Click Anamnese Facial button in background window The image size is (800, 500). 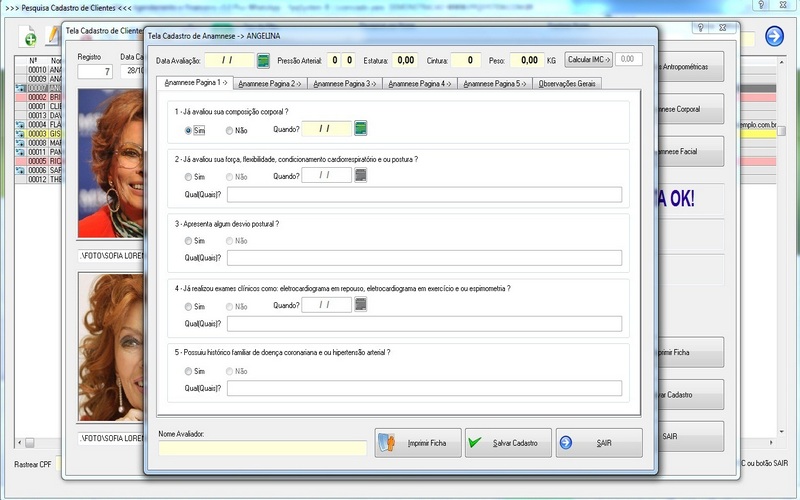[x=690, y=151]
